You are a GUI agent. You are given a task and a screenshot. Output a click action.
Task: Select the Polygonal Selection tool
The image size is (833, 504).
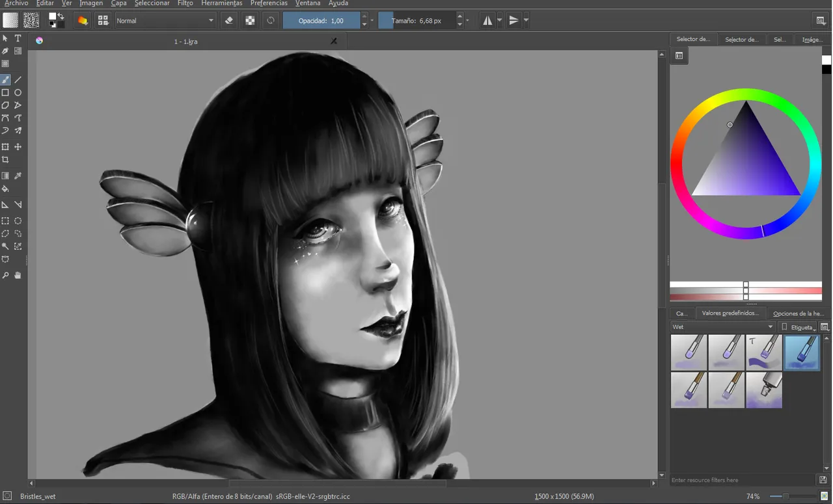(5, 233)
